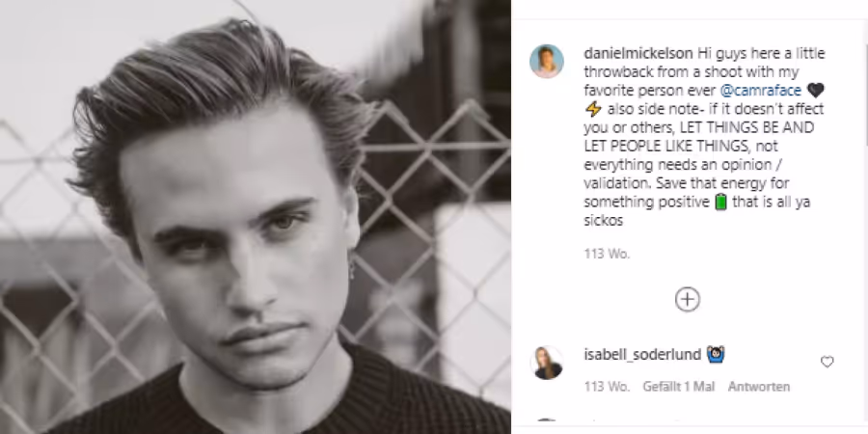Click the word 'sickos' ending the caption

[x=604, y=220]
